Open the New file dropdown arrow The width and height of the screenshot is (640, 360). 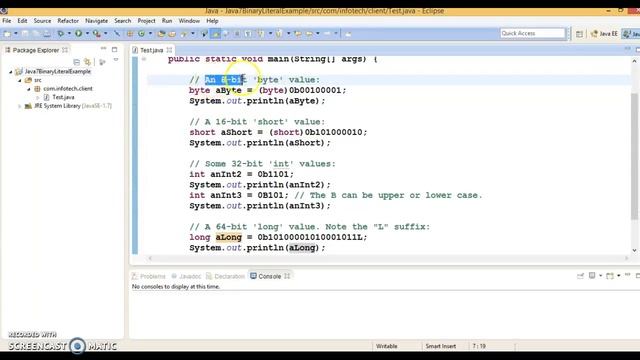16,33
